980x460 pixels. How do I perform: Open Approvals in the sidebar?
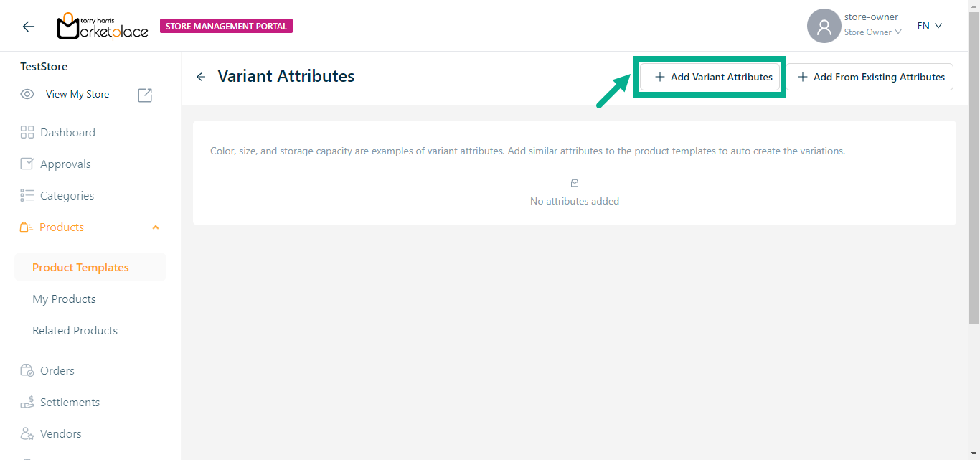pos(65,164)
